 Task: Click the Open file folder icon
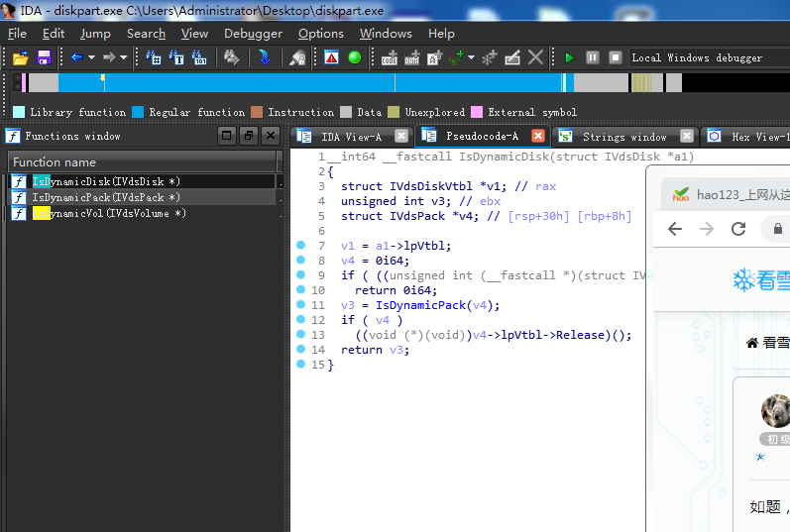click(x=20, y=57)
